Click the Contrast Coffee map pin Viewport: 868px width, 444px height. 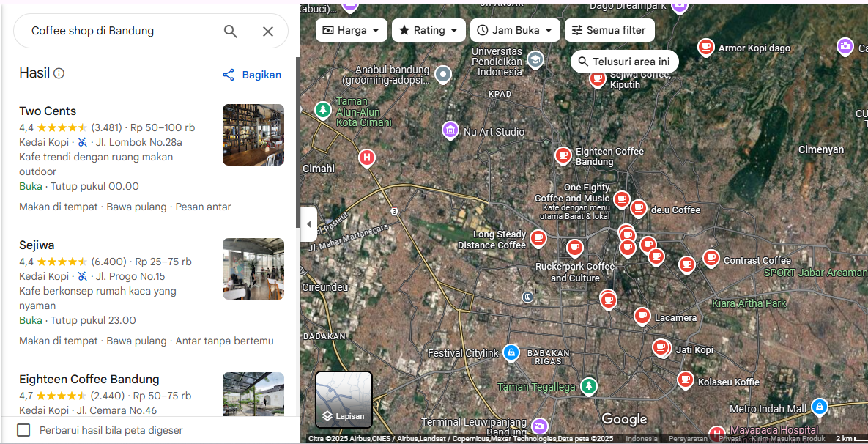pyautogui.click(x=711, y=258)
